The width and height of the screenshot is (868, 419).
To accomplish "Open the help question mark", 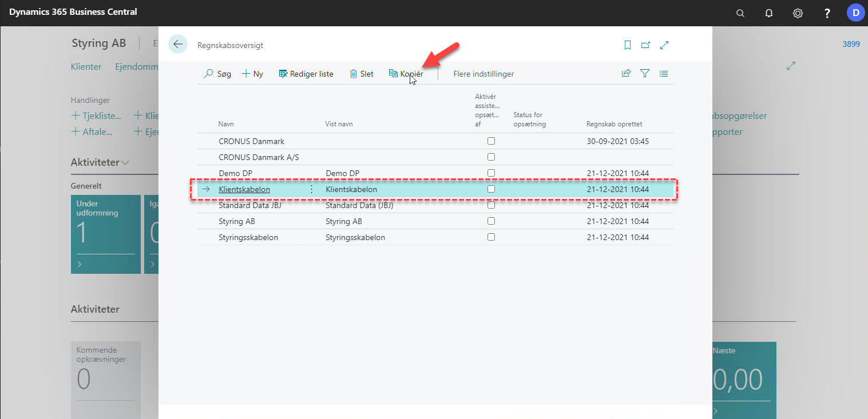I will 827,13.
